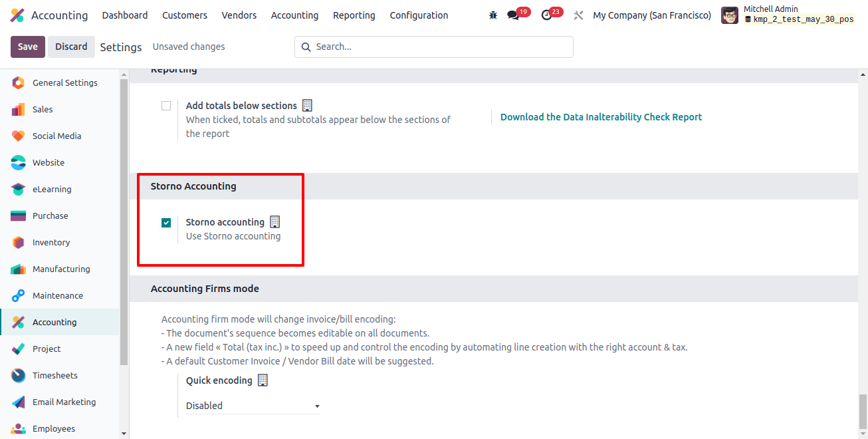Click the debug bug icon
This screenshot has width=868, height=439.
492,15
